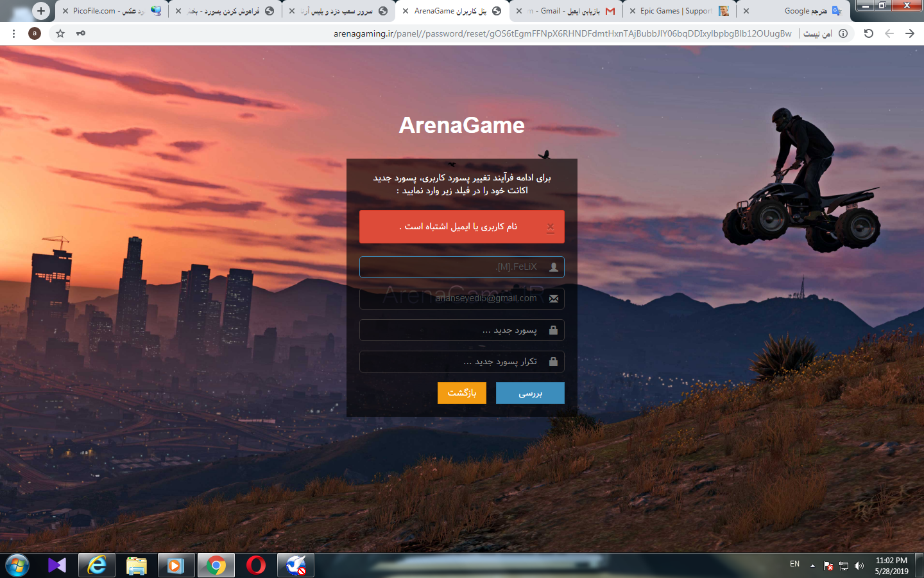
Task: Open the media player taskbar icon
Action: (176, 566)
